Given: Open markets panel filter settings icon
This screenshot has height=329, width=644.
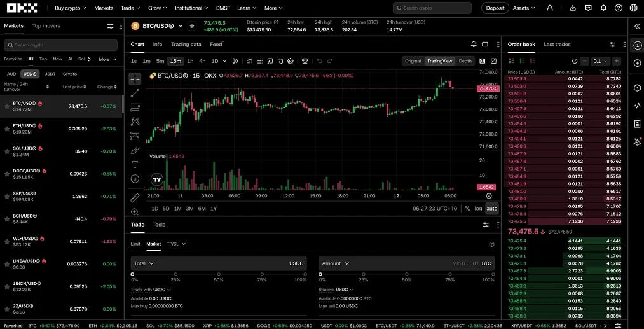Looking at the screenshot, I should 110,26.
